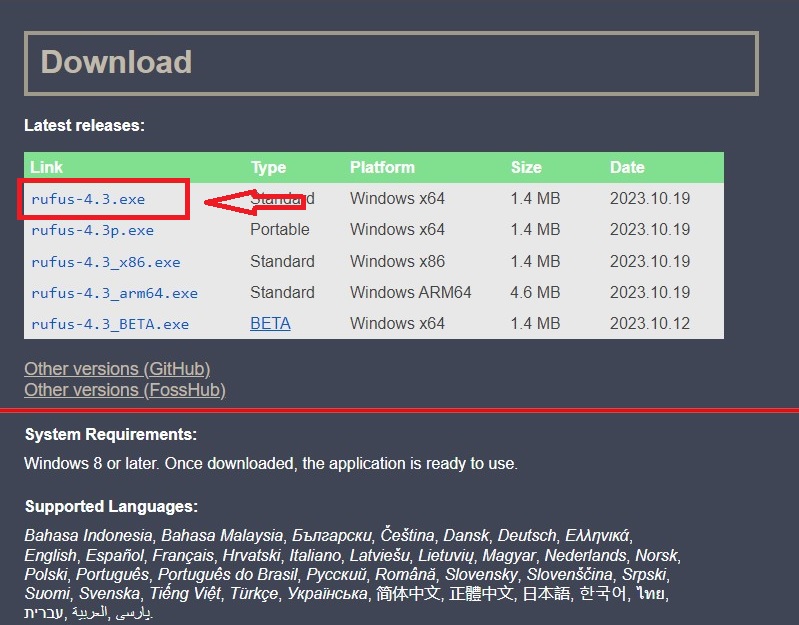The width and height of the screenshot is (799, 625).
Task: Open Other versions (GitHub) link
Action: click(x=117, y=369)
